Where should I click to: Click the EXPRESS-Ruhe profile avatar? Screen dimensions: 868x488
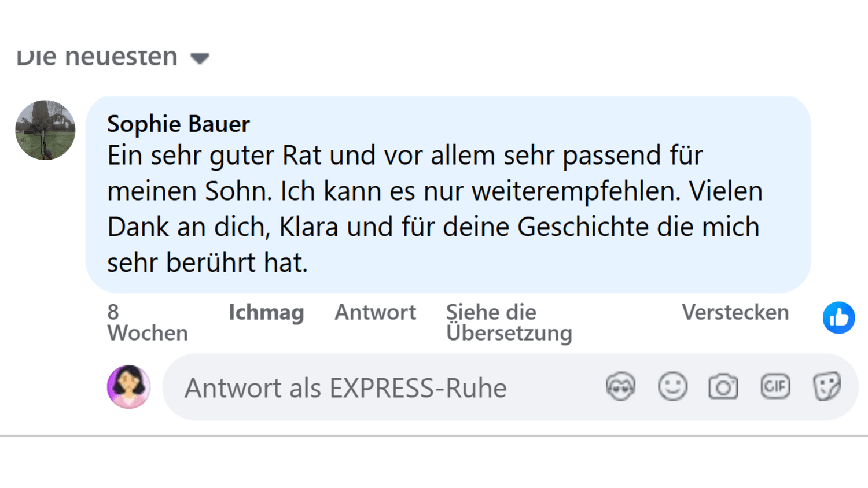pyautogui.click(x=128, y=387)
